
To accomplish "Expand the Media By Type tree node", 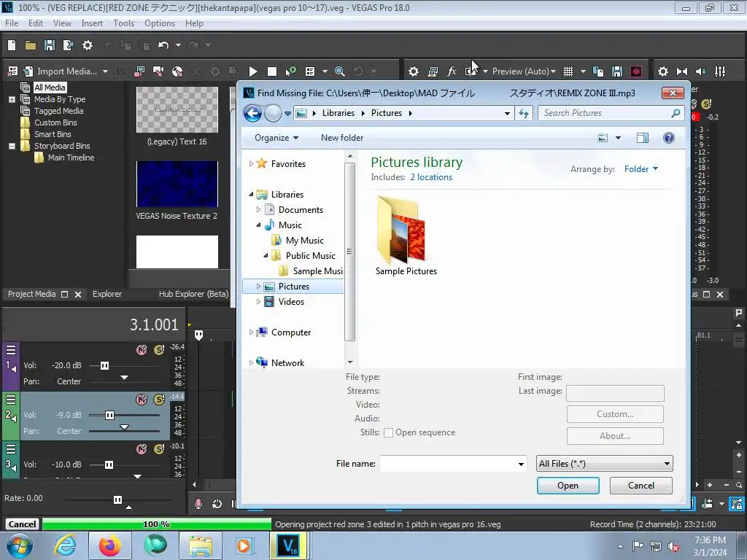I will click(x=12, y=99).
